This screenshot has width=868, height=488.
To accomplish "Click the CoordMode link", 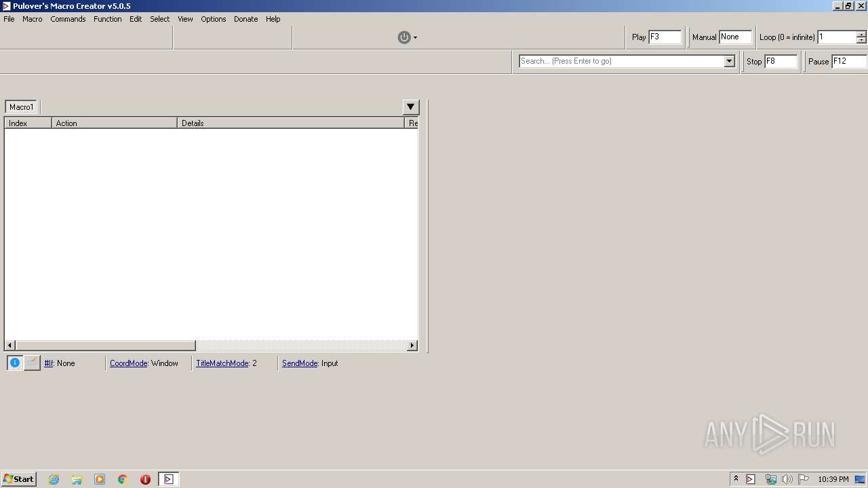I will [x=129, y=363].
